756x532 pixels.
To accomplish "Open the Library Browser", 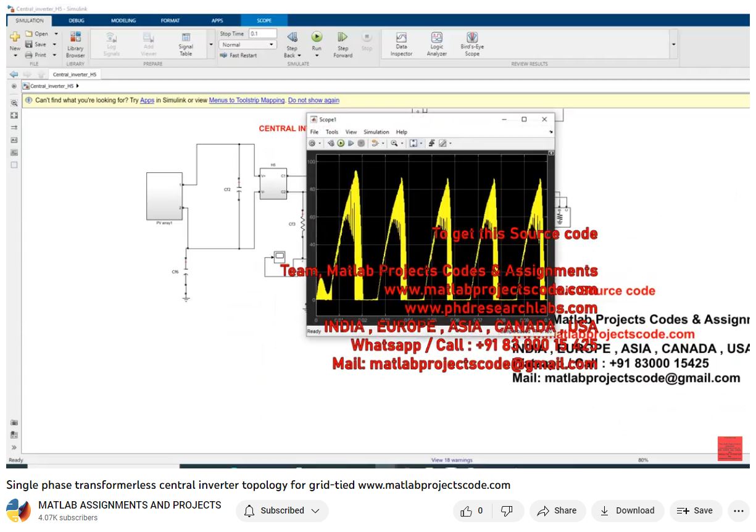I will [x=75, y=45].
